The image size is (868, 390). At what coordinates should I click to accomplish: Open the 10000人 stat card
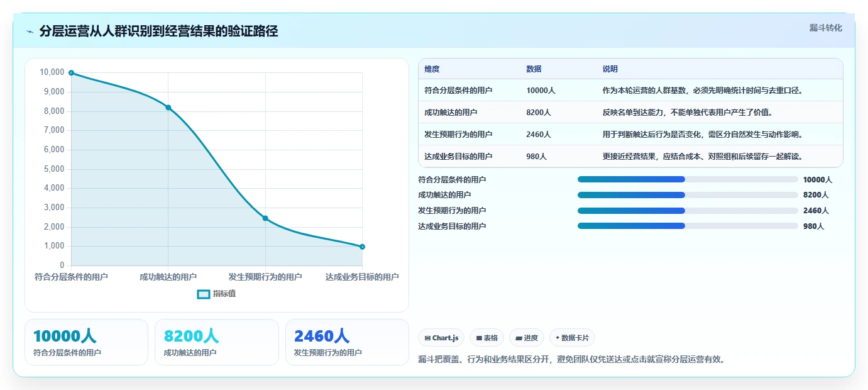tap(86, 342)
